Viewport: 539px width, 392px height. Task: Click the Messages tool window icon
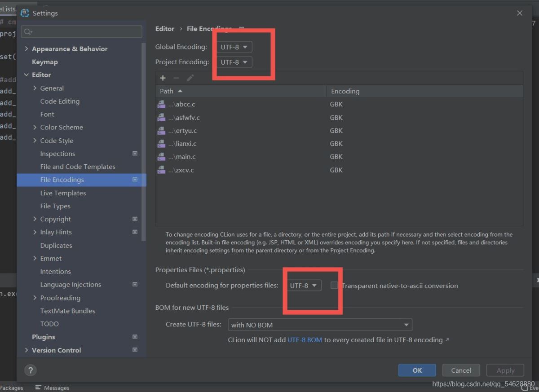click(38, 388)
